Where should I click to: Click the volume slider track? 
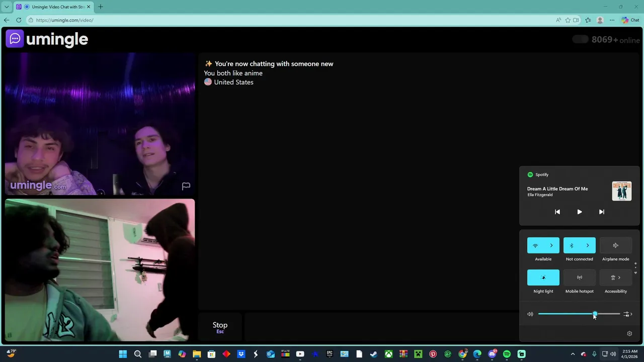579,314
